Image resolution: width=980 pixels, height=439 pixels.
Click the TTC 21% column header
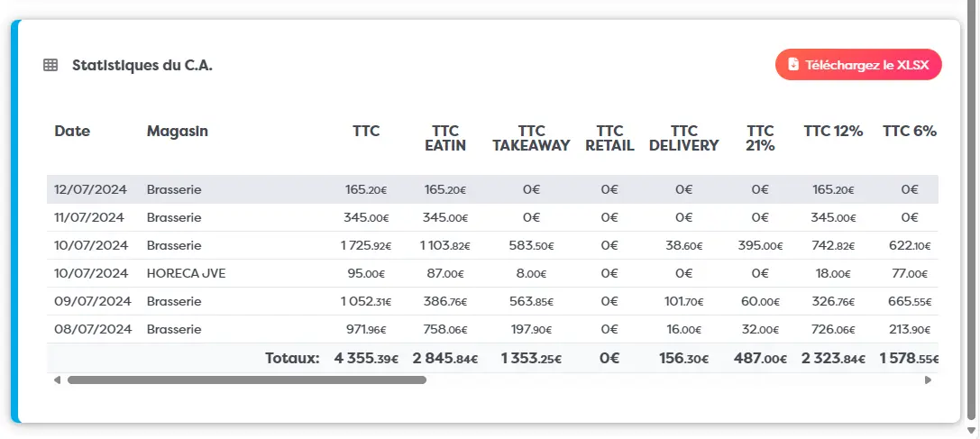tap(761, 138)
